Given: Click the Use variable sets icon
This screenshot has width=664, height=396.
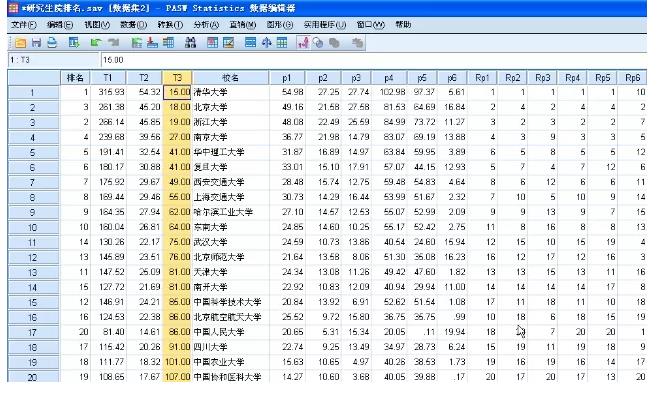Looking at the screenshot, I should click(318, 43).
